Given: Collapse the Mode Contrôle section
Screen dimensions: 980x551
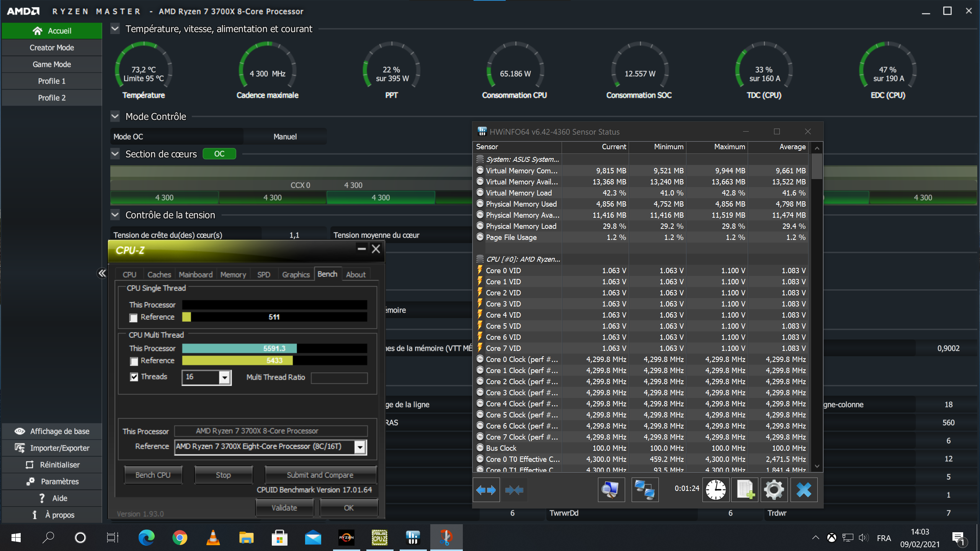Looking at the screenshot, I should pyautogui.click(x=115, y=116).
